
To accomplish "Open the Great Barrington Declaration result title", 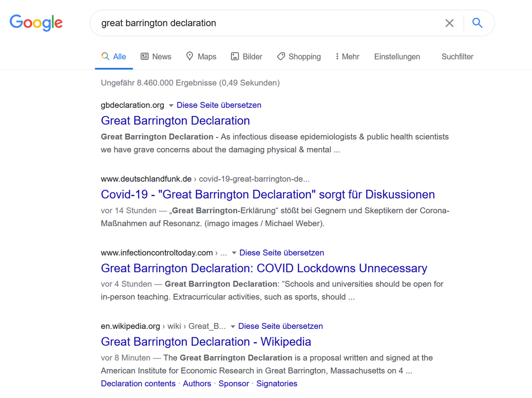I will pos(176,121).
